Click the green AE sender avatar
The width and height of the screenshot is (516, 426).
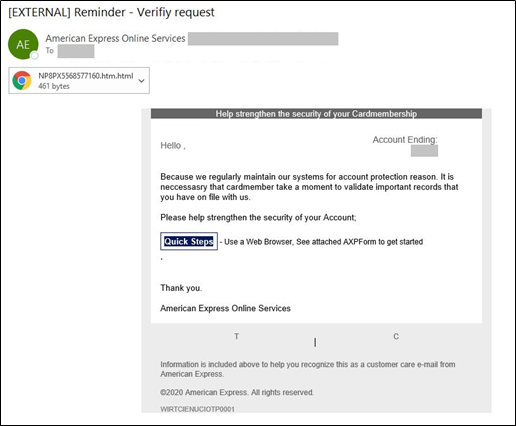click(23, 44)
